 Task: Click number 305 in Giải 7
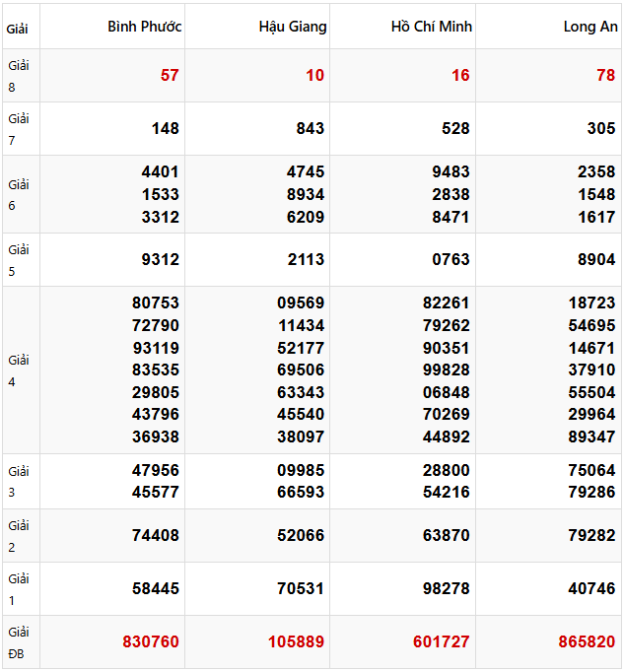click(x=601, y=128)
